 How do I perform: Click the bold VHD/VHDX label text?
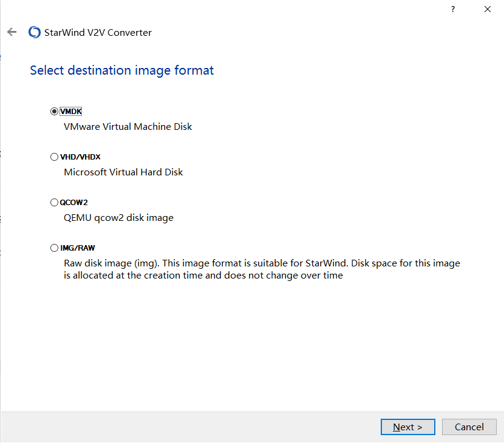[x=80, y=157]
